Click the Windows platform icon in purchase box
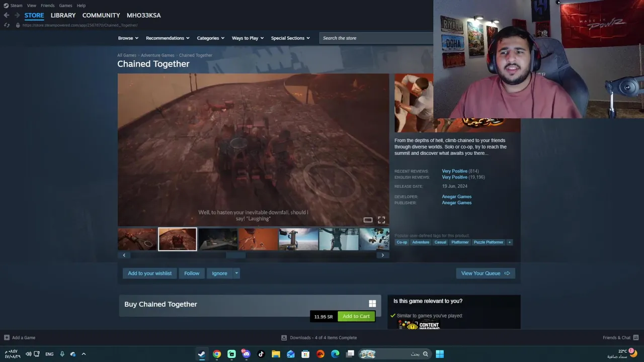This screenshot has height=362, width=644. coord(372,304)
